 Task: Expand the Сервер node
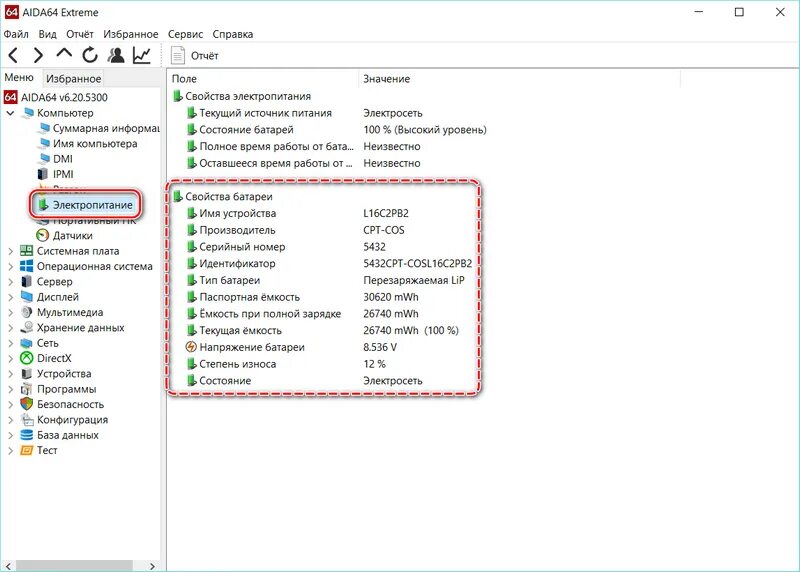pyautogui.click(x=10, y=282)
